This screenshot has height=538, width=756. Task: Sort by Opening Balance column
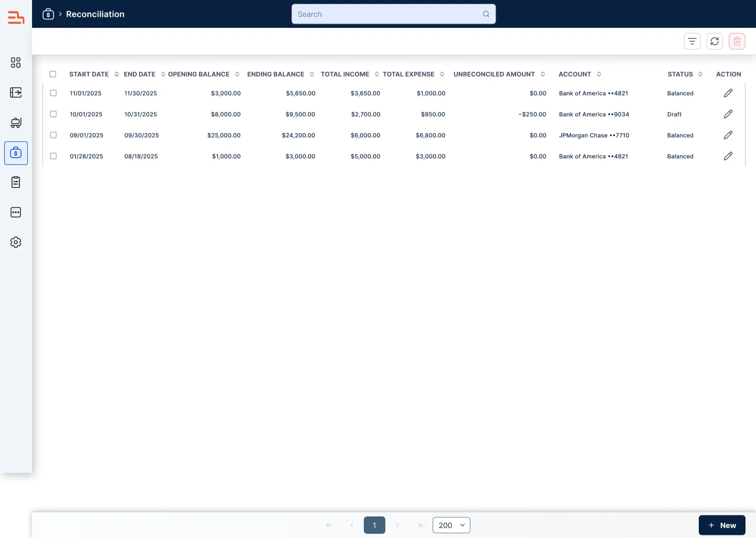click(x=237, y=74)
